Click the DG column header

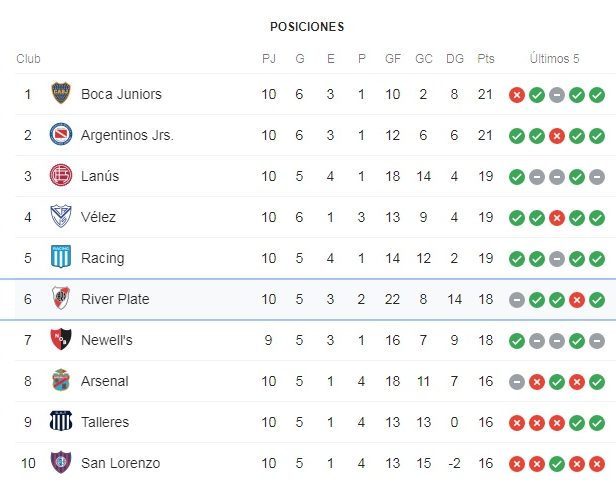(455, 59)
